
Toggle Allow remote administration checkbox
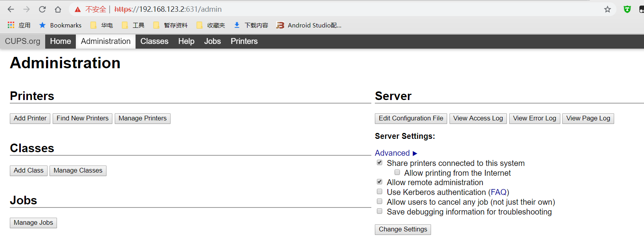(380, 182)
